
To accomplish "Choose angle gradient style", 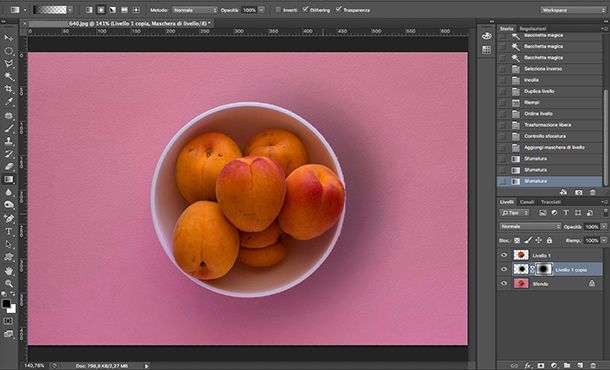I will coord(112,10).
